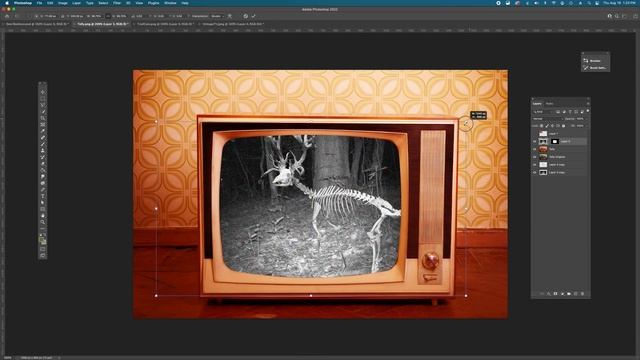Open the Kind filter dropdown in Layers
Screen dimensions: 640x360
(x=542, y=111)
